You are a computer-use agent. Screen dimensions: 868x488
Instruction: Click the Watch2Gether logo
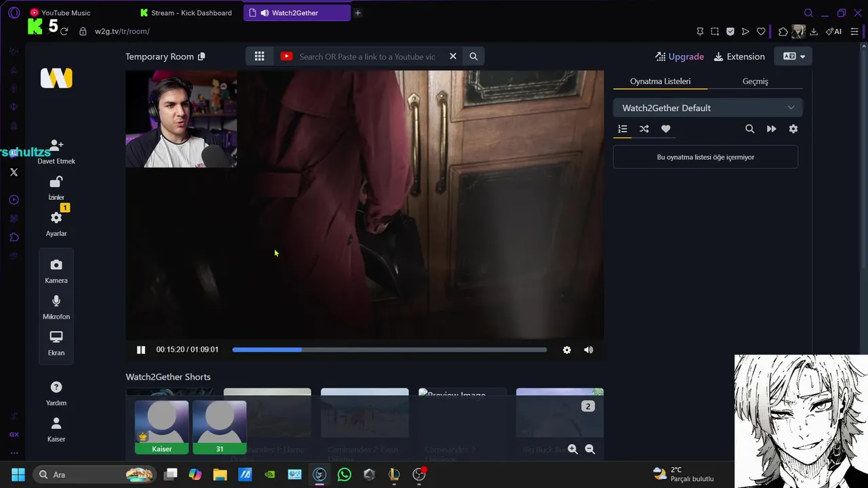tap(56, 79)
